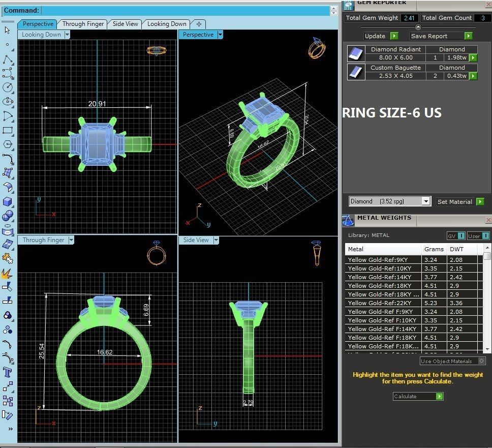Click the Grams column header
Viewport: 492px width, 448px height.
434,249
